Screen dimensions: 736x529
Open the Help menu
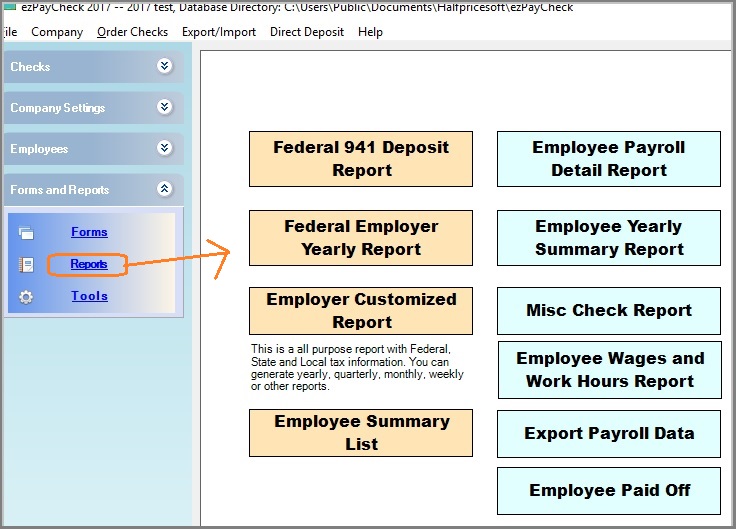(370, 32)
